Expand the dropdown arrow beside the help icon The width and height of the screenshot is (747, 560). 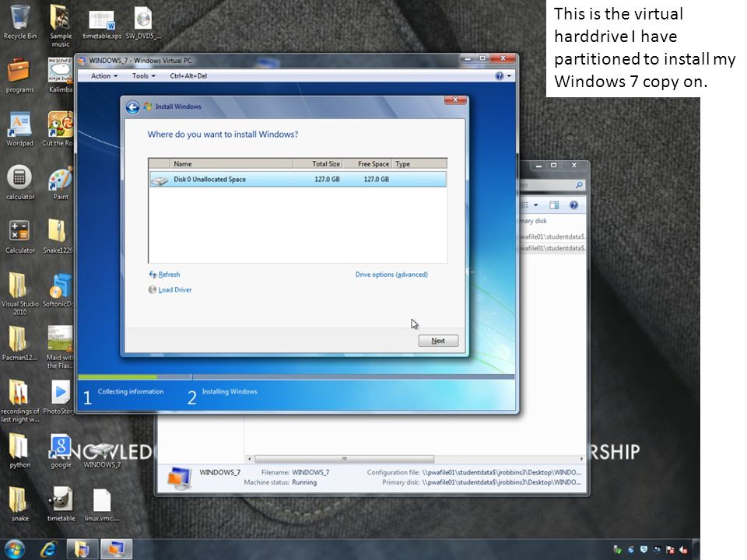[509, 76]
